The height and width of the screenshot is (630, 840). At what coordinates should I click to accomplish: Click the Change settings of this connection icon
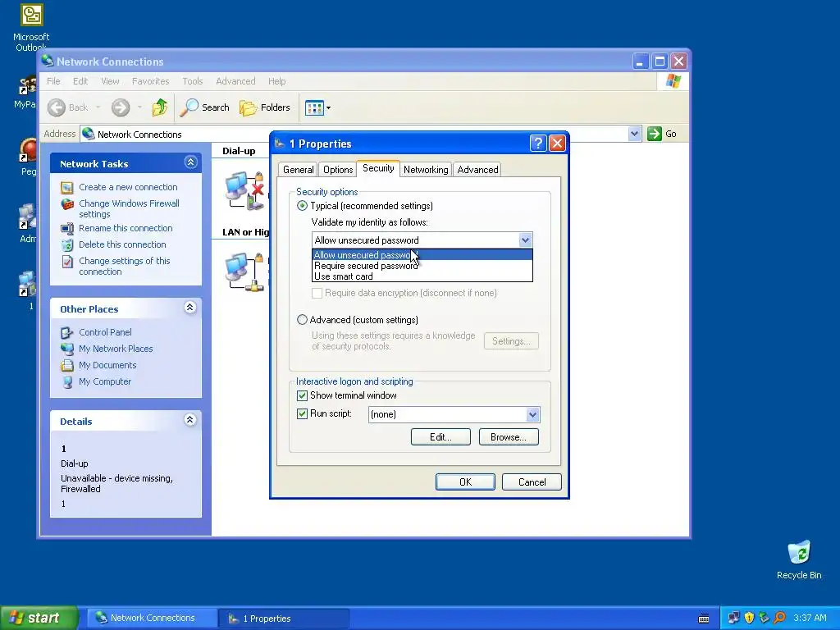pyautogui.click(x=67, y=262)
